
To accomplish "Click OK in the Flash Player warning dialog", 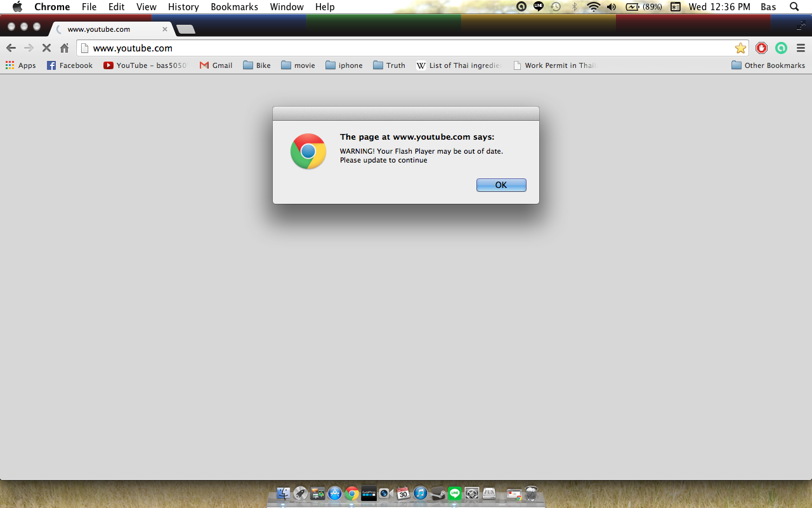I will [501, 185].
